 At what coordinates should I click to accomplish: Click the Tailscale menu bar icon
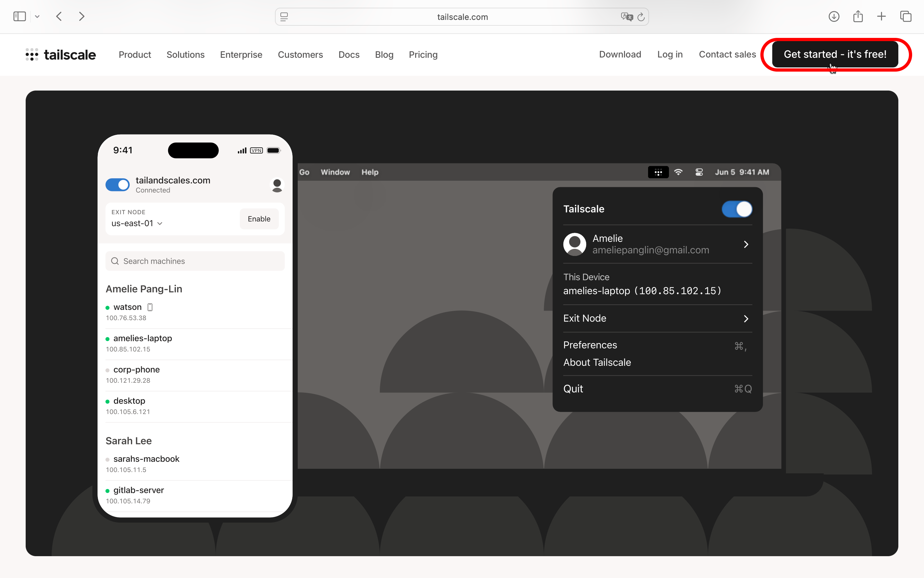[x=658, y=172]
